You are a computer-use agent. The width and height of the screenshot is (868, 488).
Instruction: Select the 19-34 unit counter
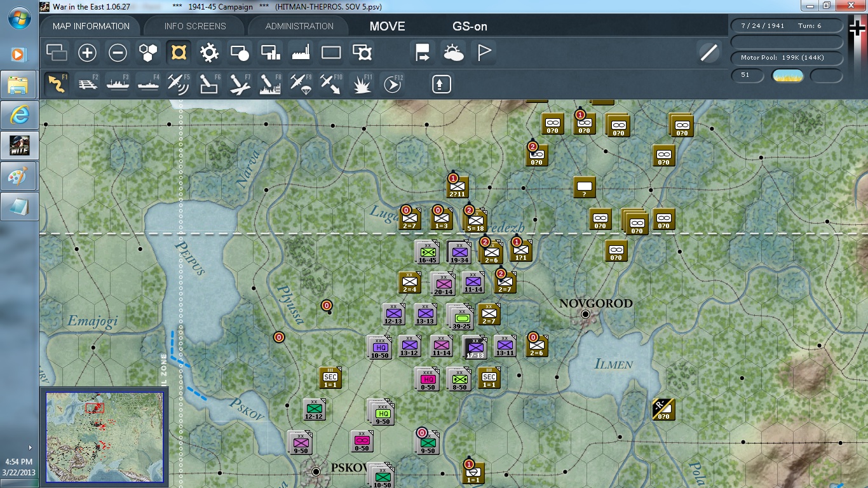point(459,253)
